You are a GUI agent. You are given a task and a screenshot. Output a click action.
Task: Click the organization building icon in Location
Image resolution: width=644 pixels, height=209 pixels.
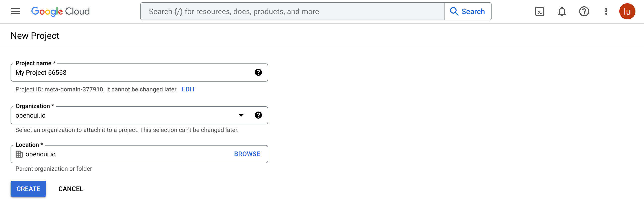pos(19,154)
